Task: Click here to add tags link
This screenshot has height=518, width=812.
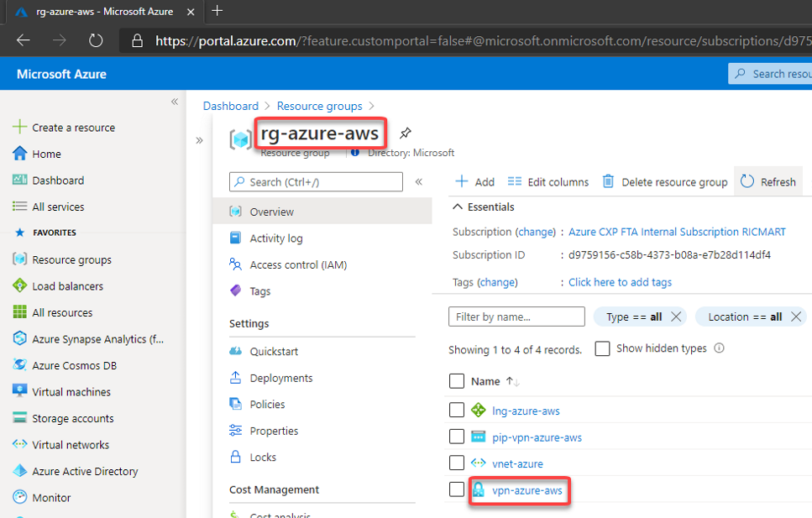Action: (x=620, y=282)
